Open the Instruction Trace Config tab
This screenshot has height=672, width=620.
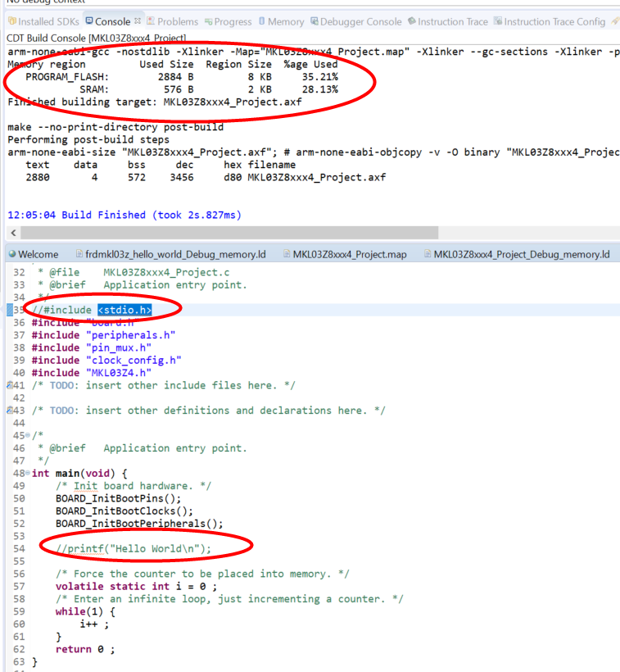pyautogui.click(x=550, y=21)
